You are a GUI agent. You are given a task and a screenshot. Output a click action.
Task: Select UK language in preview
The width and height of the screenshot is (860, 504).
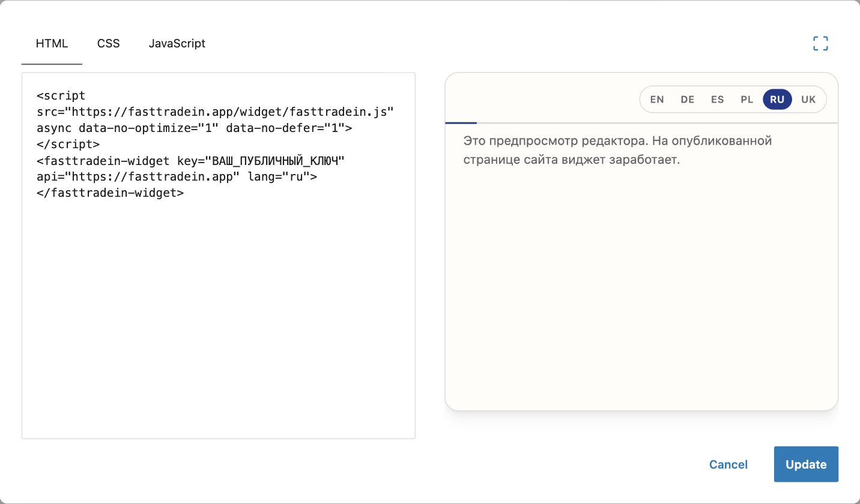point(809,100)
